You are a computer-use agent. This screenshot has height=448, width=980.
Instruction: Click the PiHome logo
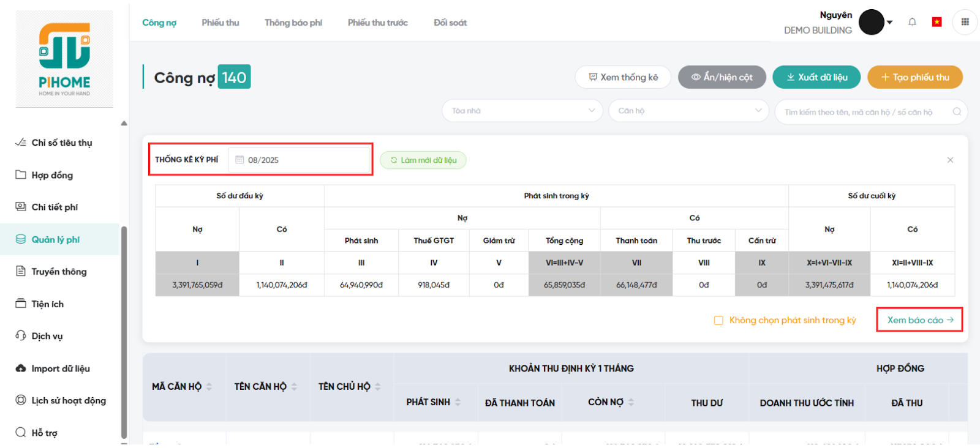(64, 59)
